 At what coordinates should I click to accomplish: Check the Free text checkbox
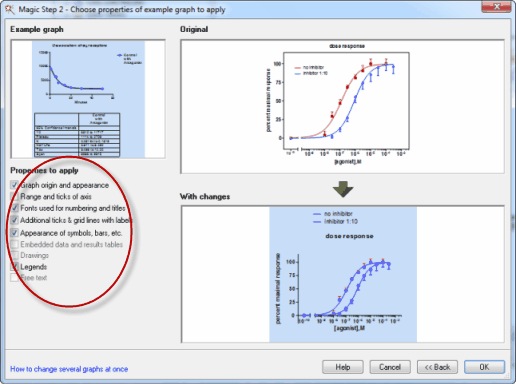click(x=14, y=278)
